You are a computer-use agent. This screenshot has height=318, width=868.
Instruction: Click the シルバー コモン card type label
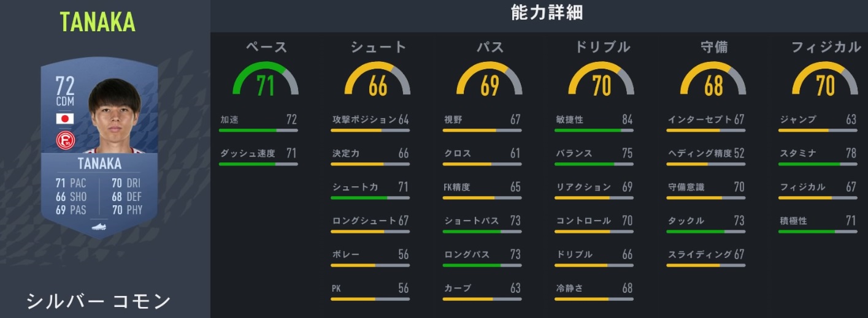[x=98, y=301]
